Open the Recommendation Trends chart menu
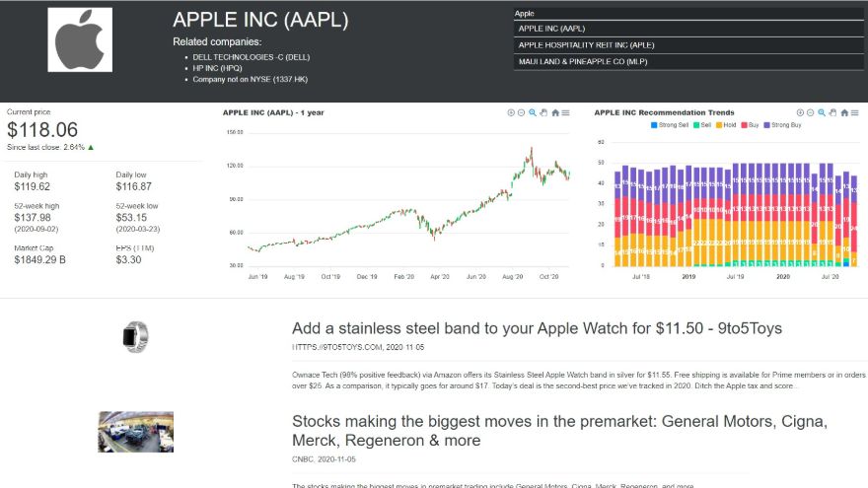Screen dimensions: 868x488 coord(855,112)
